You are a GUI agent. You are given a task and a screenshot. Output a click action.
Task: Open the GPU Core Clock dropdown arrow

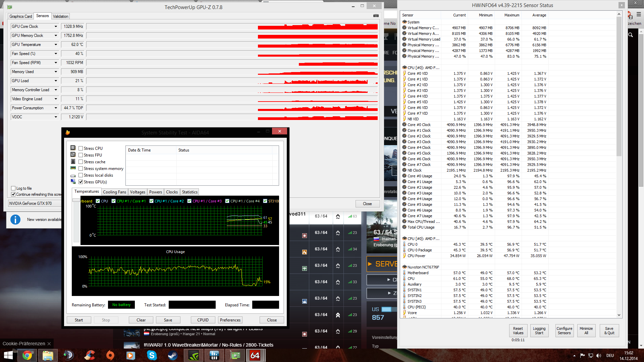(x=56, y=26)
